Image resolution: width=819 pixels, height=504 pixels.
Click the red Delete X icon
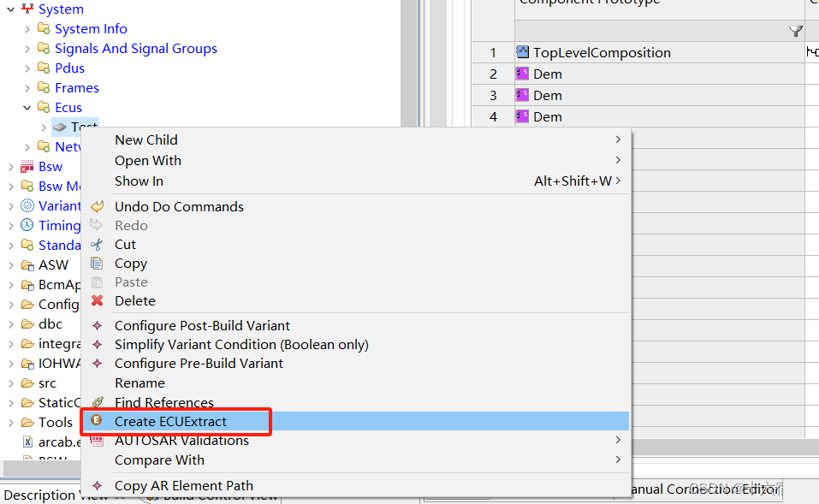(98, 300)
